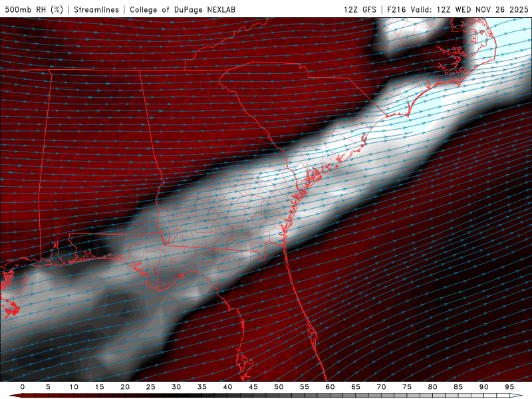Click the "5" color scale label

48,387
